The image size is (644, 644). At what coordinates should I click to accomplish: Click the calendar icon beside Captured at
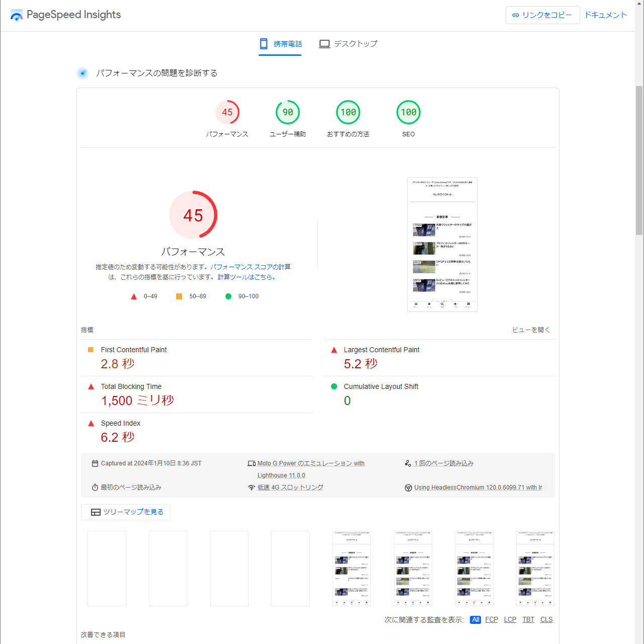click(x=95, y=463)
